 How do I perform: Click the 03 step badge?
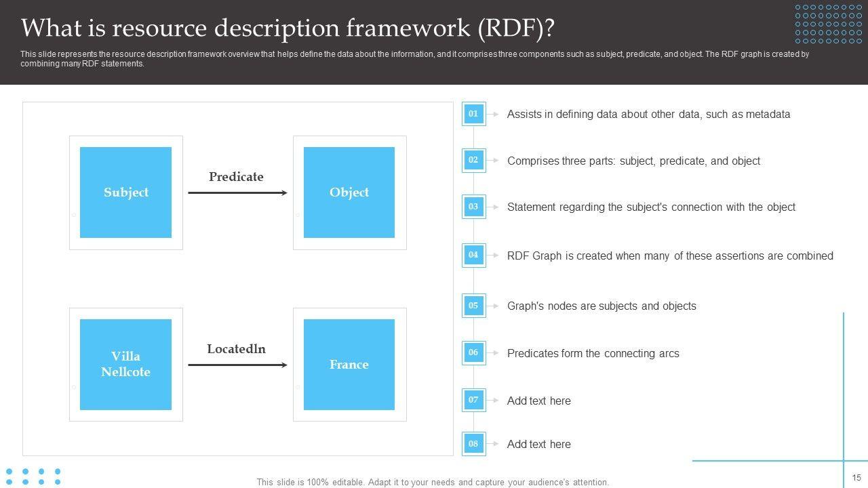point(473,207)
